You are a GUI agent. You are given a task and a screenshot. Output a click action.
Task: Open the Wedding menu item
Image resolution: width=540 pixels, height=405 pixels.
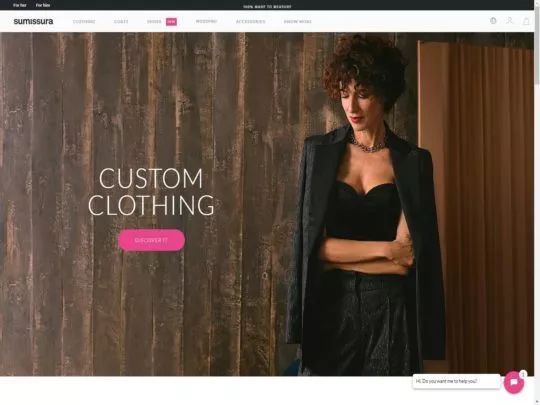click(206, 21)
